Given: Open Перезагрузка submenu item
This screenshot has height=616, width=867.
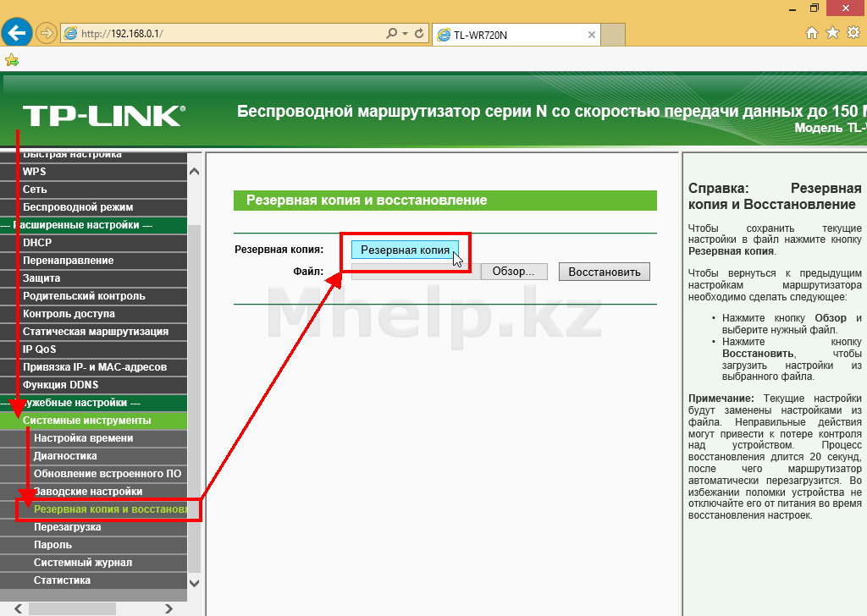Looking at the screenshot, I should coord(93,527).
